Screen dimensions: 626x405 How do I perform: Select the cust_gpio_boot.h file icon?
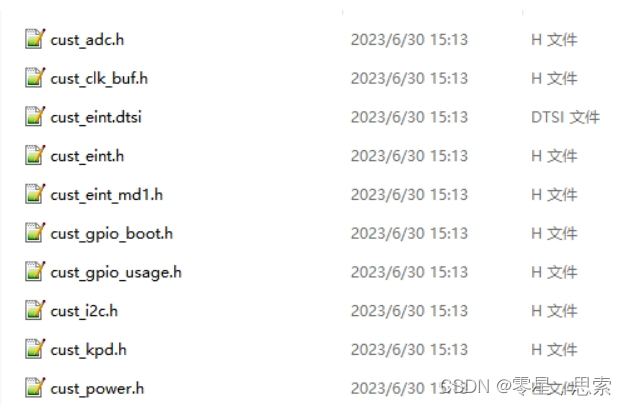click(35, 232)
